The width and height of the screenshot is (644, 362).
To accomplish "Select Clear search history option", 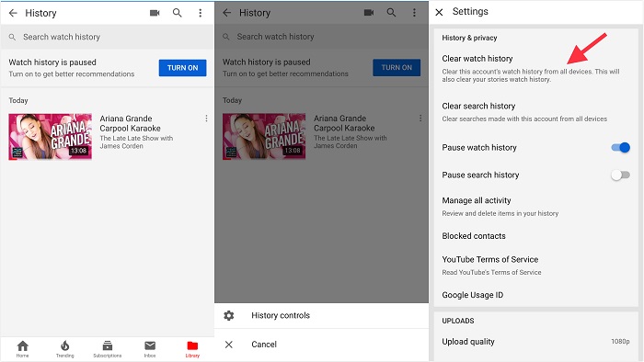I will tap(536, 112).
